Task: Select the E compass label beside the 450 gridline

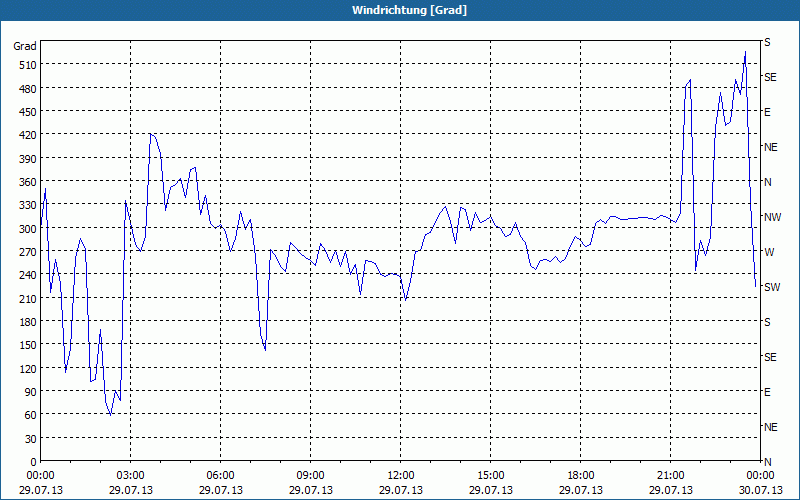Action: click(767, 112)
